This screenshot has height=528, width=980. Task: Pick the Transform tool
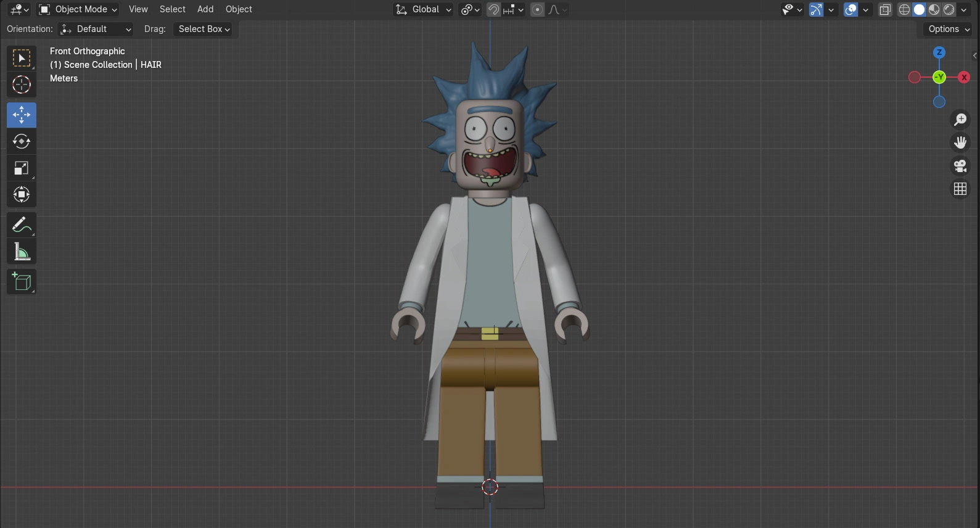point(22,195)
